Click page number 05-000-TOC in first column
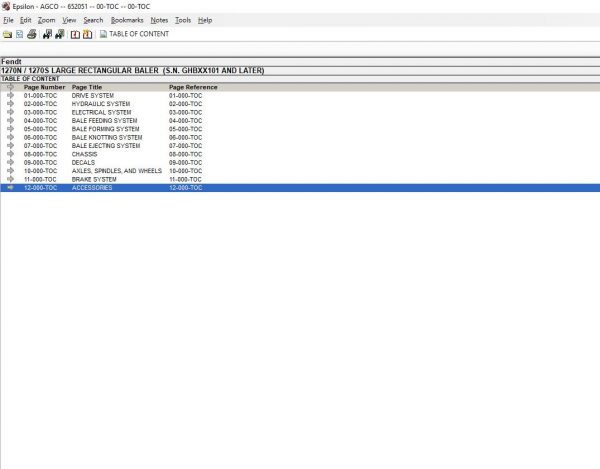Image resolution: width=600 pixels, height=469 pixels. pos(40,129)
